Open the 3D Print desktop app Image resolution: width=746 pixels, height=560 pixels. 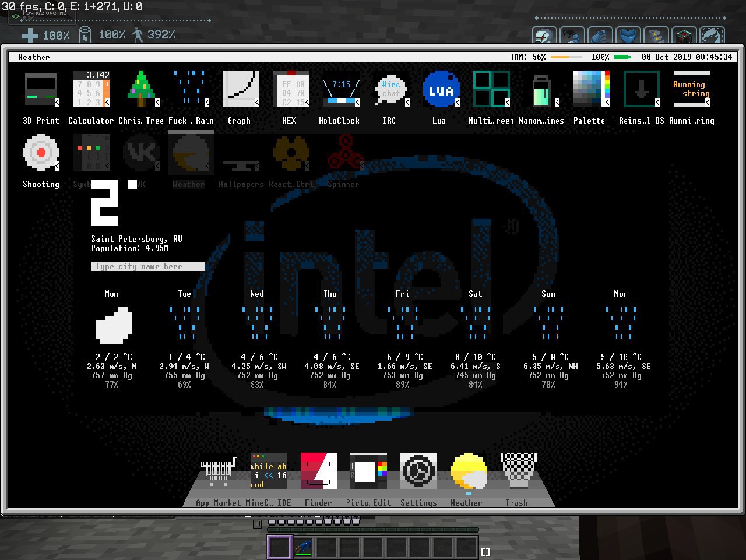[41, 89]
